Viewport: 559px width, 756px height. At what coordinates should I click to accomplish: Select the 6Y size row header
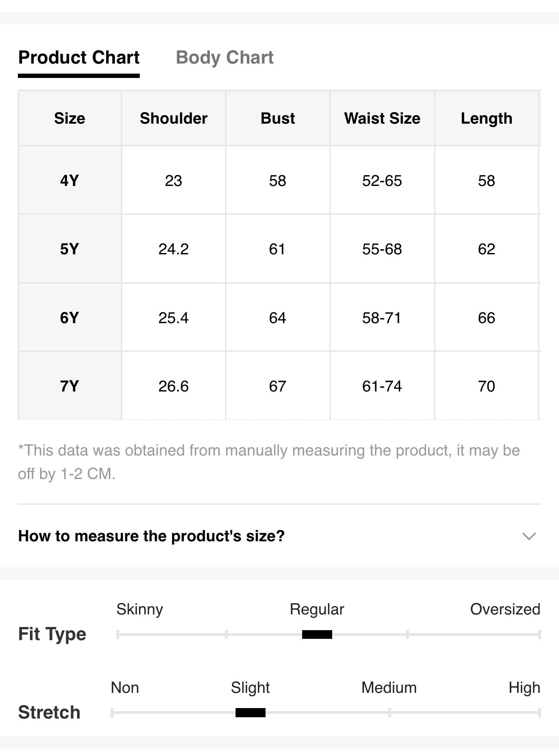click(x=70, y=317)
